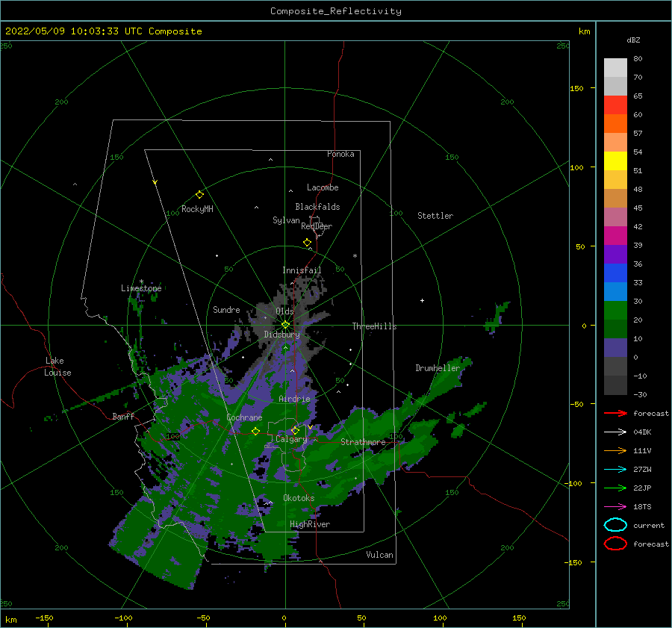672x628 pixels.
Task: Select the orange 111V arrow legend icon
Action: pyautogui.click(x=615, y=450)
